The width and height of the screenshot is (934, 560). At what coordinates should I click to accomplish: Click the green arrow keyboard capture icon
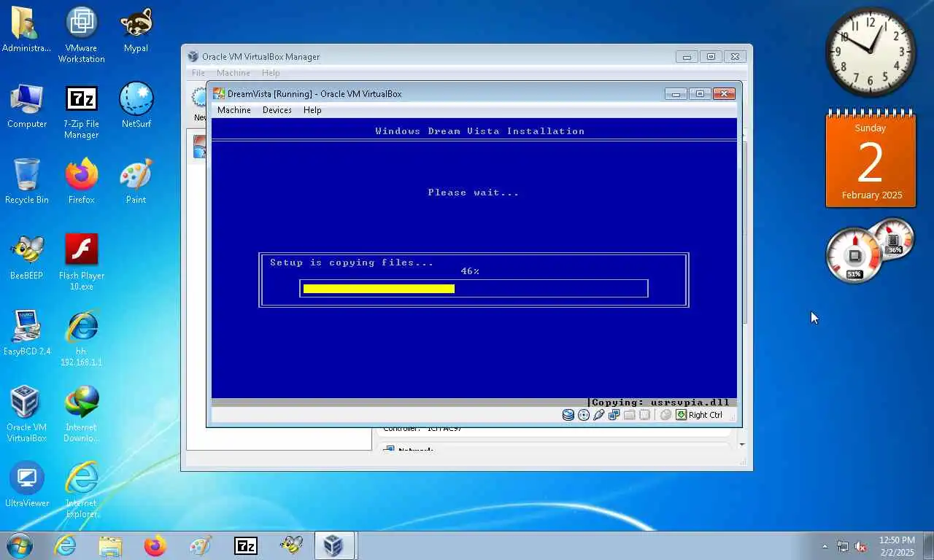[x=681, y=415]
